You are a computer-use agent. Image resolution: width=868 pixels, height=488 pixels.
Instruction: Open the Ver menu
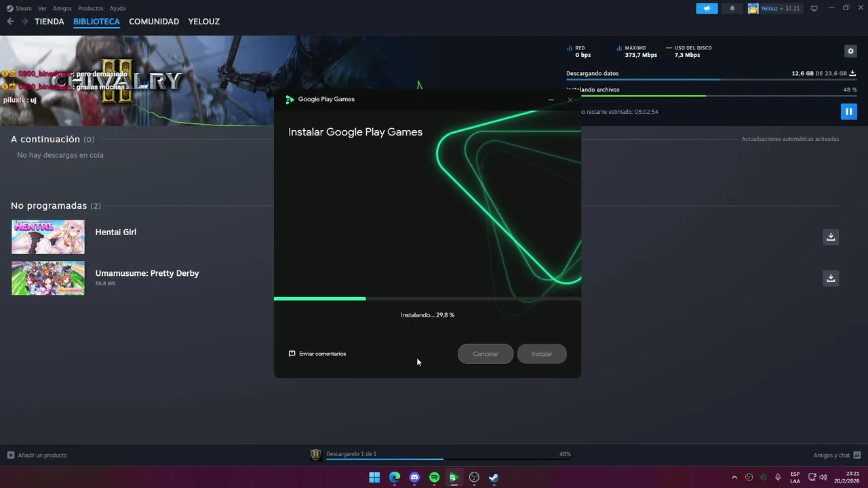pyautogui.click(x=42, y=8)
